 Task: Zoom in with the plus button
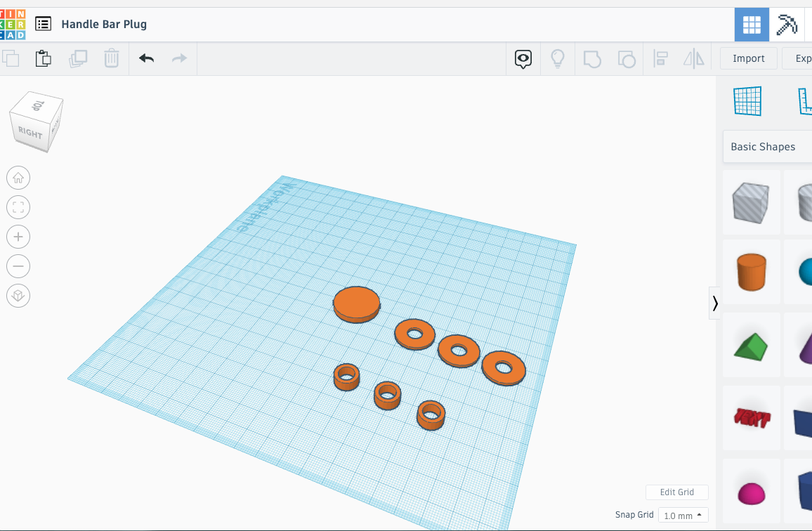click(18, 237)
